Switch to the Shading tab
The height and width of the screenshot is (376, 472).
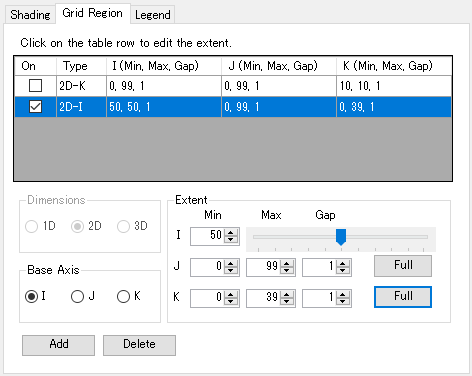point(30,15)
